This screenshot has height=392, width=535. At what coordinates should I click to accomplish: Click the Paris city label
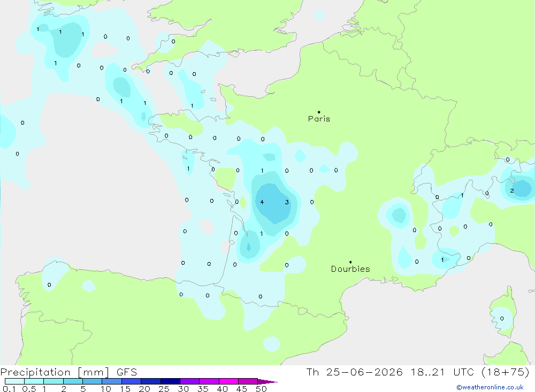319,119
